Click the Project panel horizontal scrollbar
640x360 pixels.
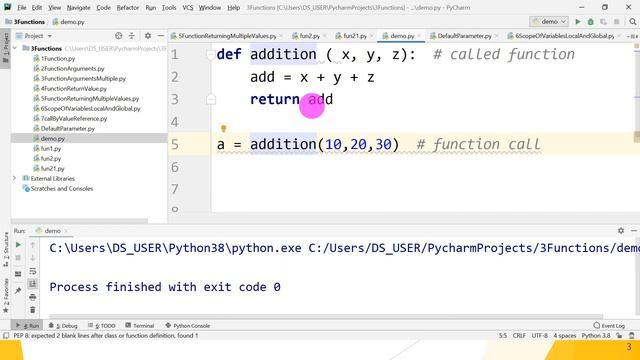coord(80,221)
